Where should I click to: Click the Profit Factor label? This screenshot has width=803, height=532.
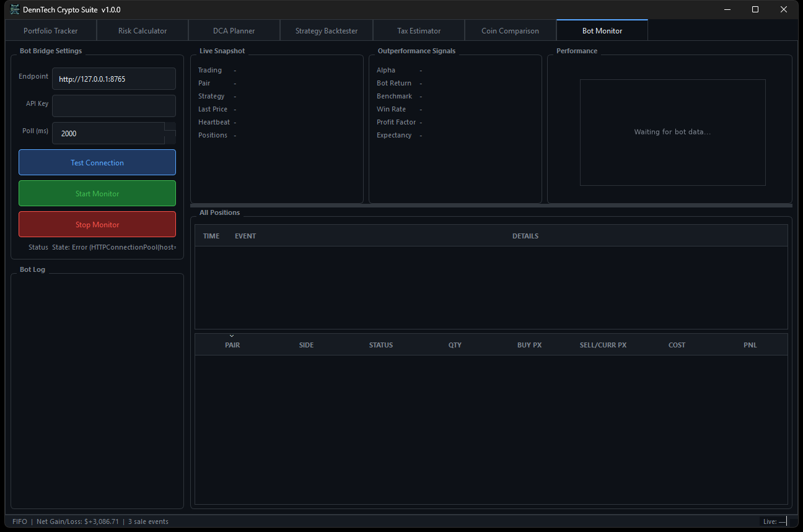tap(396, 122)
